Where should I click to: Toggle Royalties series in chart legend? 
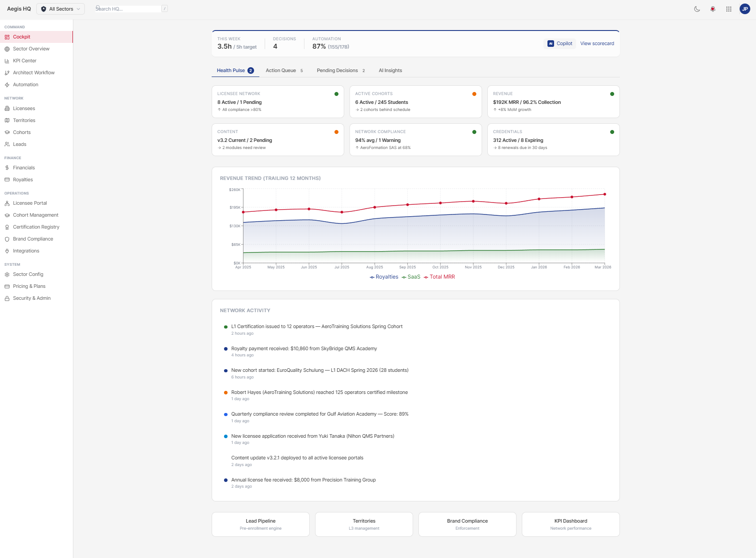[384, 277]
